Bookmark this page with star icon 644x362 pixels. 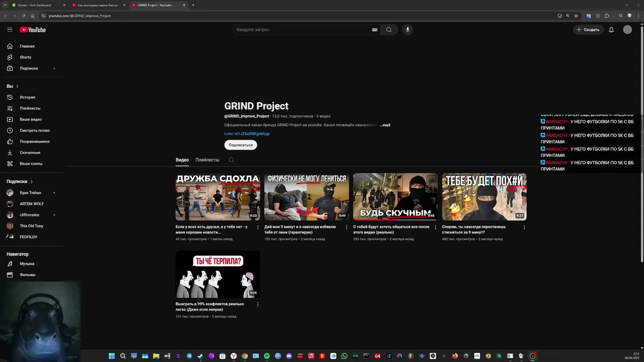(x=576, y=16)
